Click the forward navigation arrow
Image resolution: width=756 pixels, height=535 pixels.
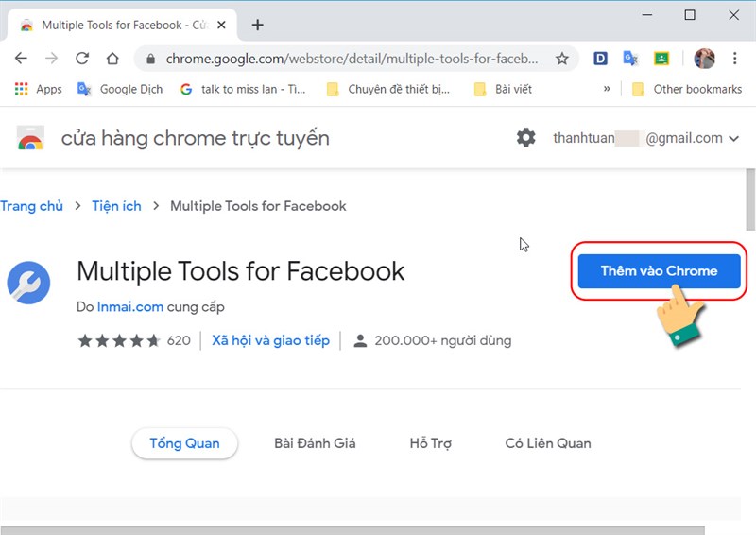click(51, 59)
